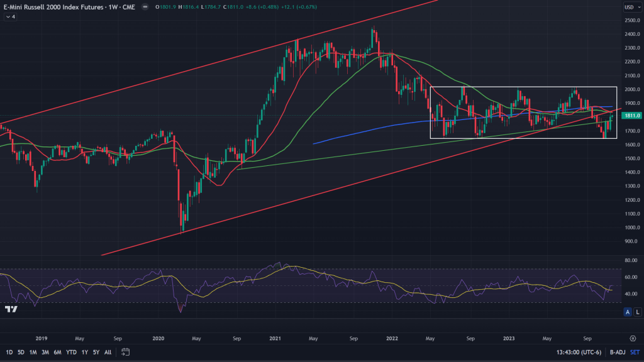This screenshot has width=644, height=362.
Task: Toggle log scale with the L button
Action: coord(637,312)
